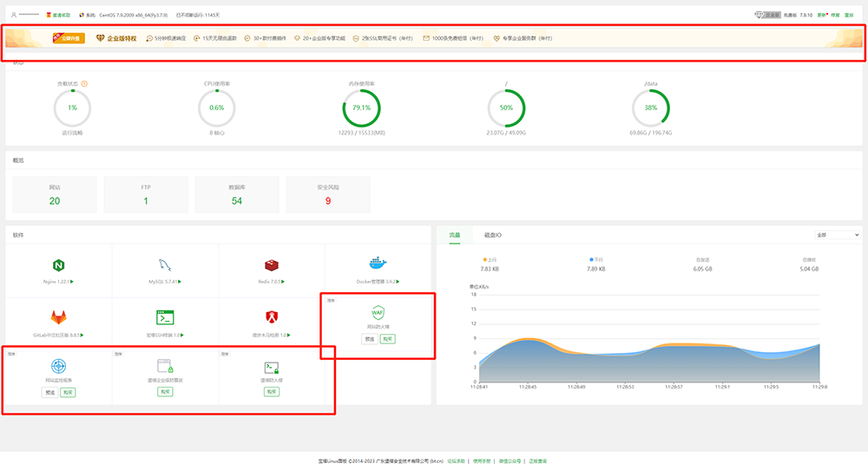Image resolution: width=868 pixels, height=470 pixels.
Task: Launch the SSH terminal icon
Action: tap(165, 317)
